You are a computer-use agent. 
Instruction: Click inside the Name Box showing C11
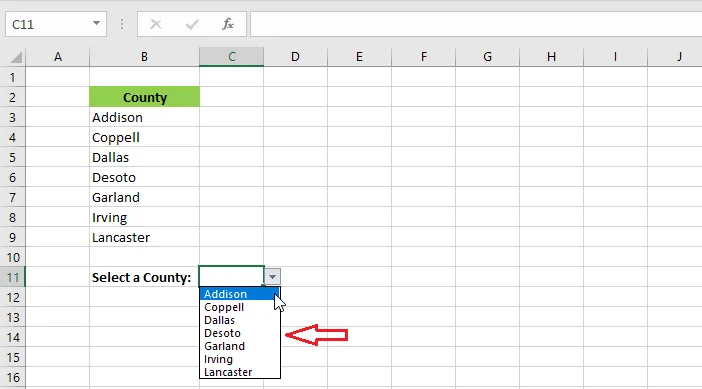click(48, 24)
